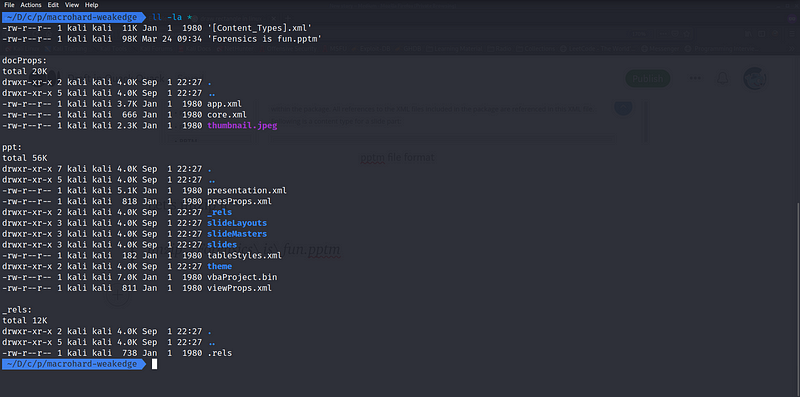Screen dimensions: 800x397
Task: Open the three-dots options next to Publish
Action: tap(695, 79)
